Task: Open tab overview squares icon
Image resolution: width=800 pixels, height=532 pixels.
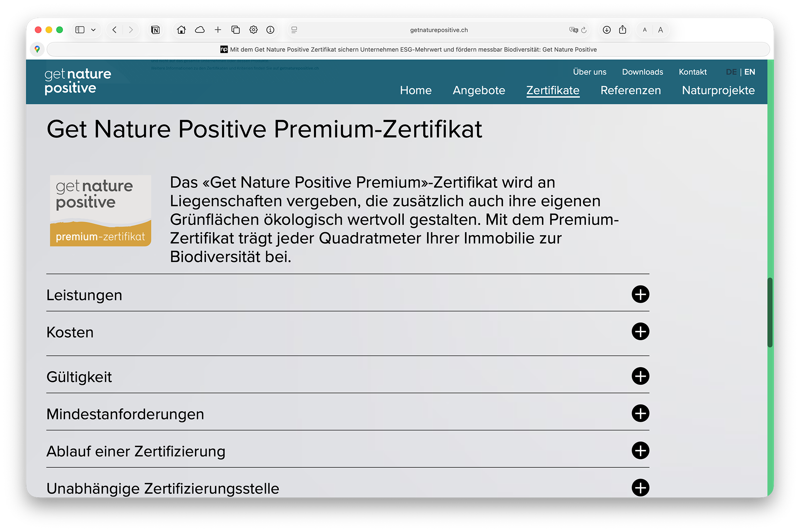Action: (235, 30)
